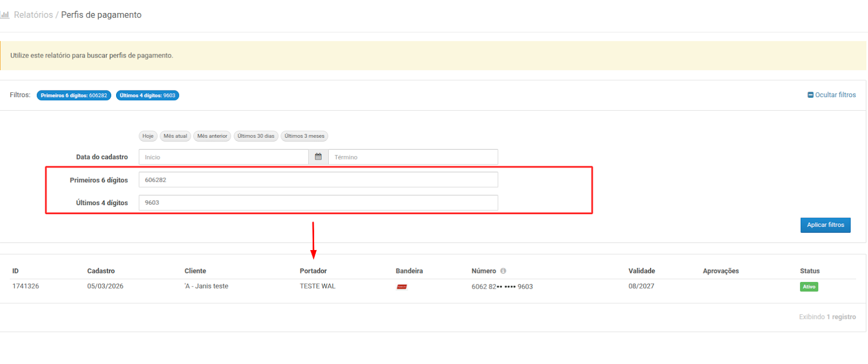The height and width of the screenshot is (364, 868).
Task: Click the minus icon beside Ocultar filtros
Action: (810, 95)
